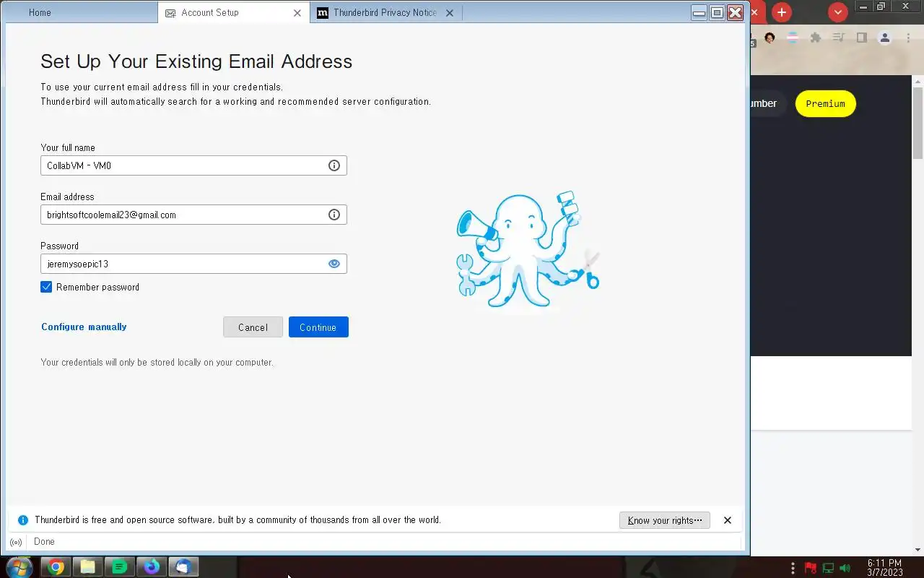
Task: Click the info icon in the notification bar
Action: (x=23, y=520)
